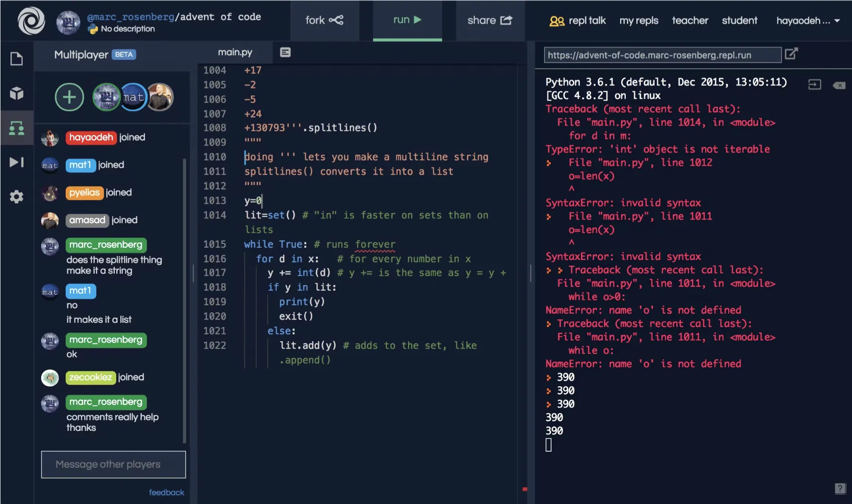
Task: Open the my repls menu
Action: [639, 21]
